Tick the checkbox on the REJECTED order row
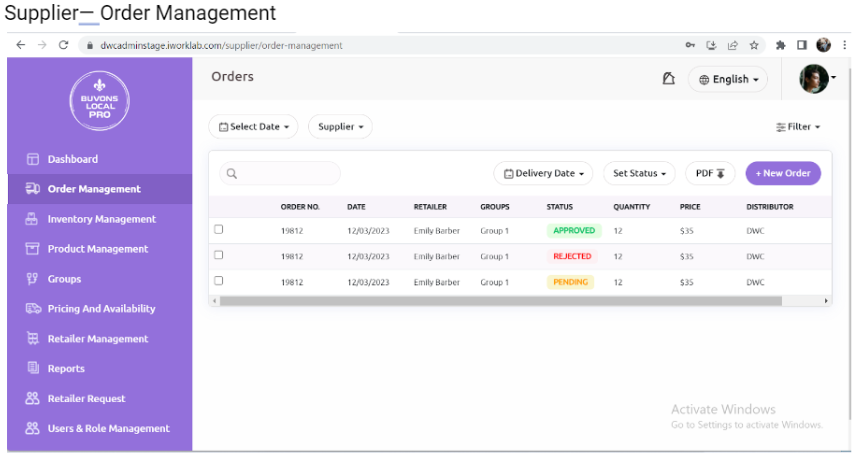The width and height of the screenshot is (856, 455). pos(219,256)
